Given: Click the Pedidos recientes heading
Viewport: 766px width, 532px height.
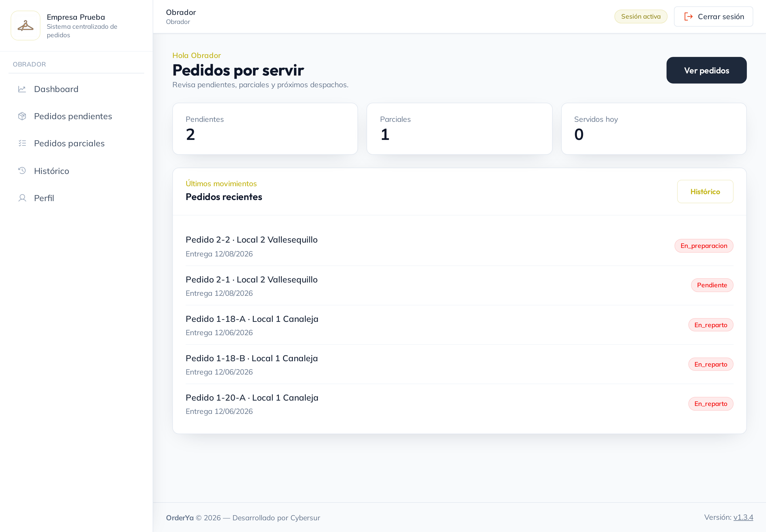Looking at the screenshot, I should coord(224,197).
